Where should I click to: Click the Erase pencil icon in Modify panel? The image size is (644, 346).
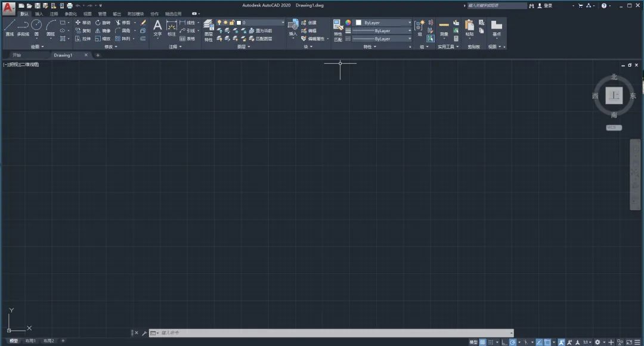click(143, 23)
